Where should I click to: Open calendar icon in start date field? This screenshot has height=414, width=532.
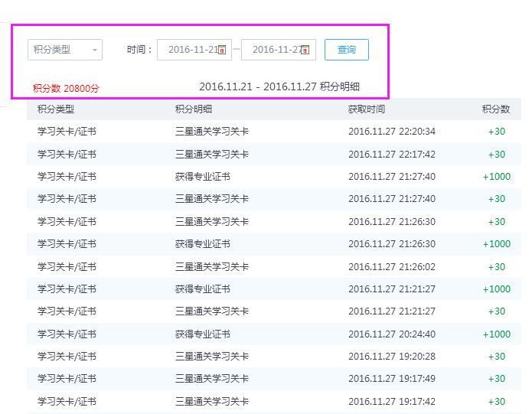[222, 51]
